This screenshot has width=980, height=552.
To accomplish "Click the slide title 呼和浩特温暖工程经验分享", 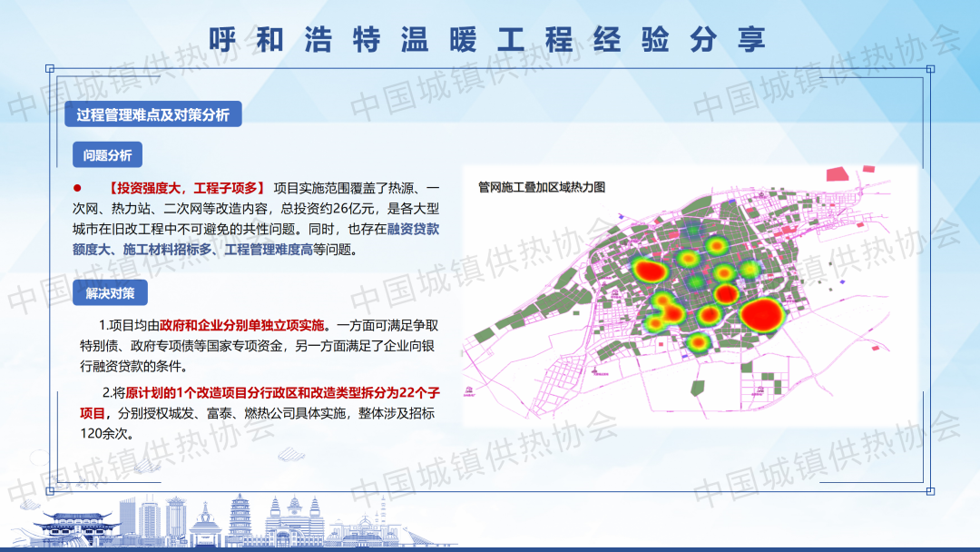I will [488, 39].
